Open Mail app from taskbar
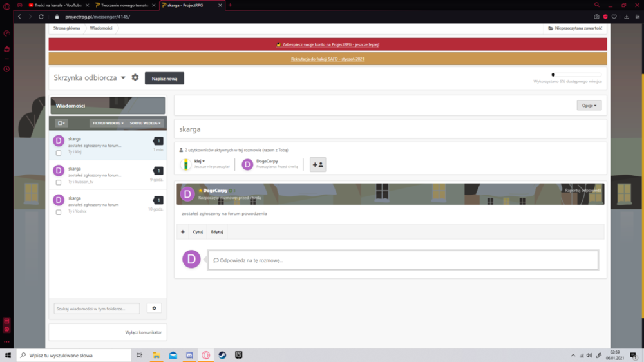The height and width of the screenshot is (362, 644). tap(173, 355)
